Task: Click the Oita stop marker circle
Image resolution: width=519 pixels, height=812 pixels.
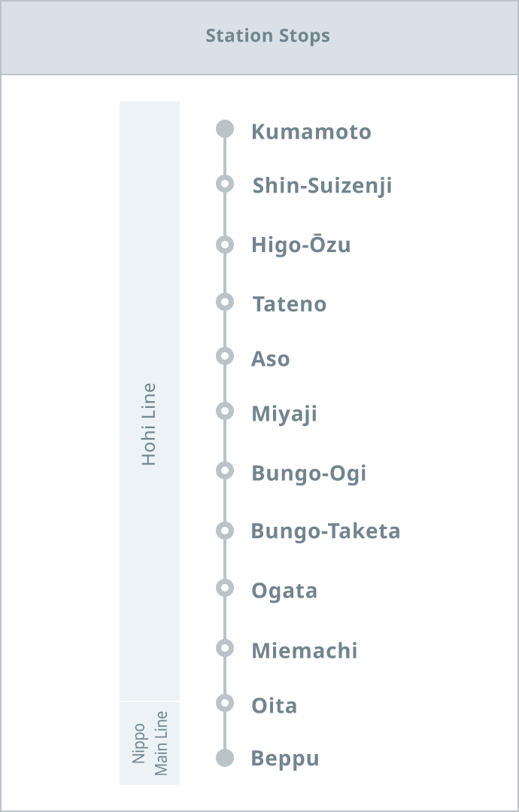Action: click(x=225, y=703)
